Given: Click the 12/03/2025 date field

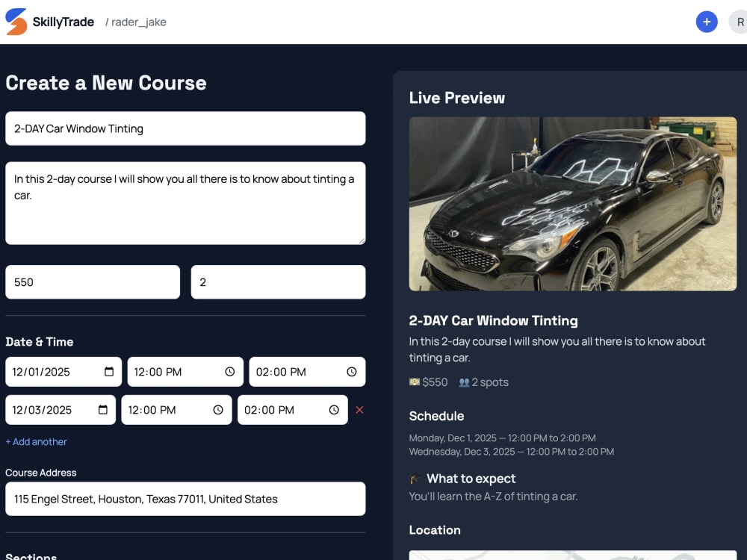Looking at the screenshot, I should pyautogui.click(x=61, y=409).
